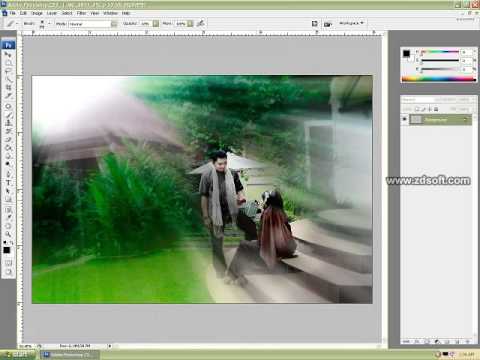Screen dimensions: 480x360
Task: Select the Move tool
Action: [8, 54]
